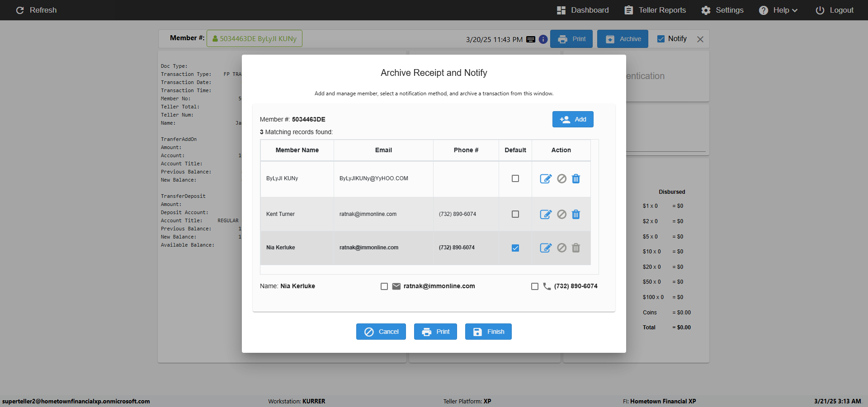The image size is (868, 407).
Task: Click member tag 5034463DE ByLyJl KUNy
Action: pos(255,38)
